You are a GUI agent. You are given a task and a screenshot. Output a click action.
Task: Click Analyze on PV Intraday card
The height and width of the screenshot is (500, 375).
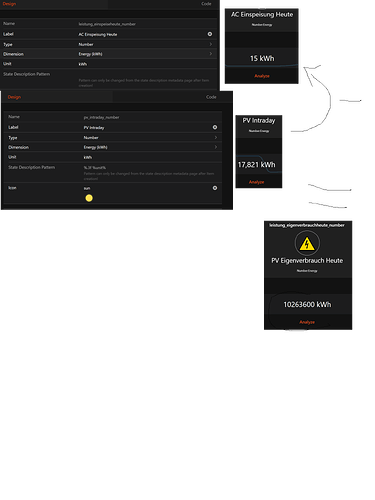point(256,182)
